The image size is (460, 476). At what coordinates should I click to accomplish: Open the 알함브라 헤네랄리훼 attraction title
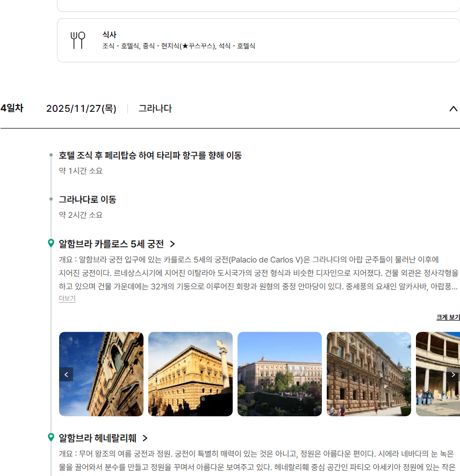tap(97, 438)
